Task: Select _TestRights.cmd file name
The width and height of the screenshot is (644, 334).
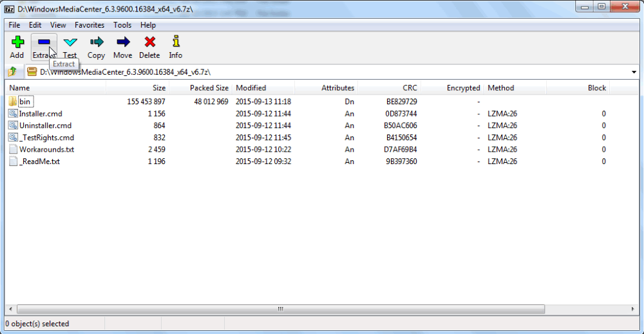Action: [46, 138]
